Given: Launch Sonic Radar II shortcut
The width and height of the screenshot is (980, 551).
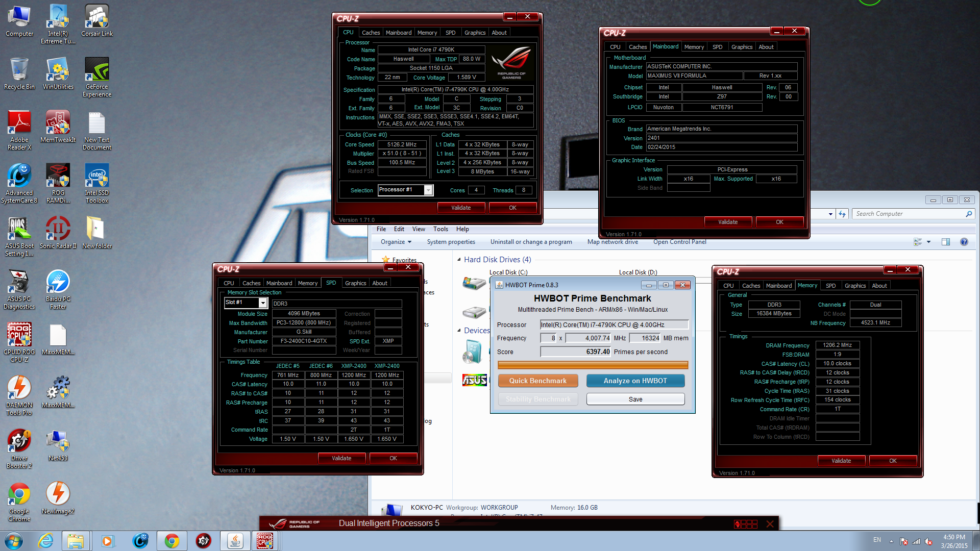Looking at the screenshot, I should click(58, 233).
